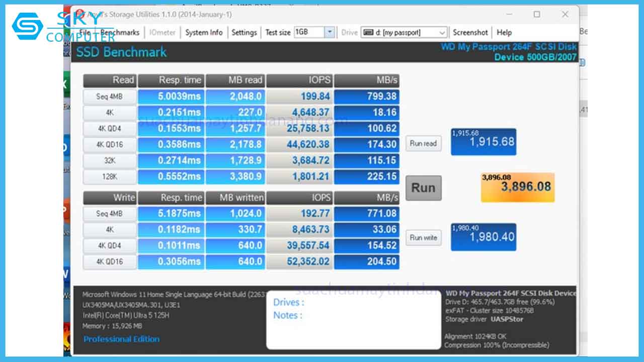The width and height of the screenshot is (644, 362).
Task: Click the Intel(R) Core(TM) Ultra 5 125H text
Action: click(x=126, y=315)
